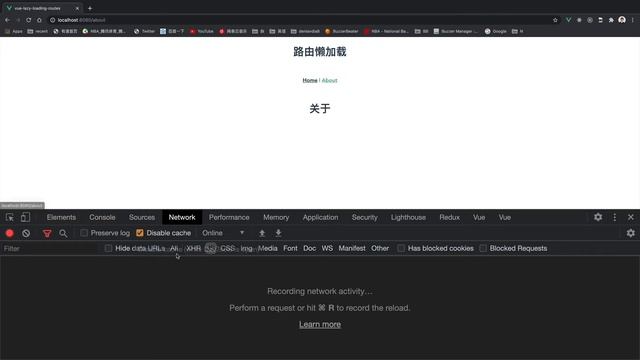Uncheck the Disable cache checkbox
The width and height of the screenshot is (640, 360).
[140, 233]
